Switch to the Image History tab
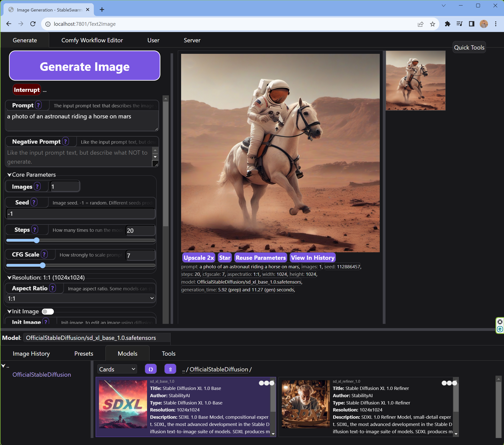Screen dimensions: 504x445 (31, 353)
